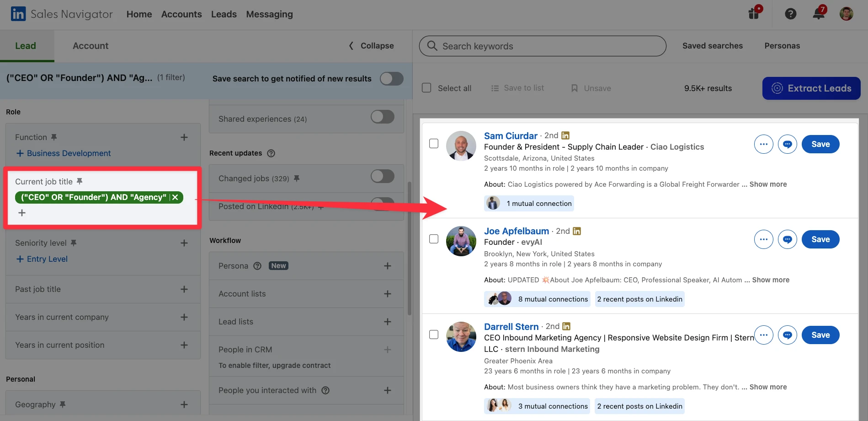
Task: Click the Extract Leads button
Action: tap(811, 88)
